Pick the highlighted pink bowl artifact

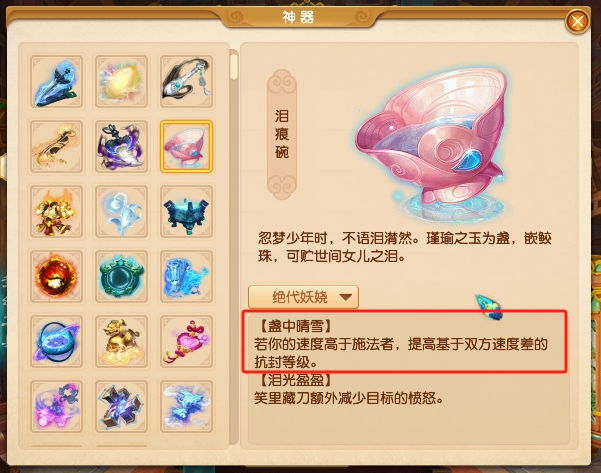(186, 146)
